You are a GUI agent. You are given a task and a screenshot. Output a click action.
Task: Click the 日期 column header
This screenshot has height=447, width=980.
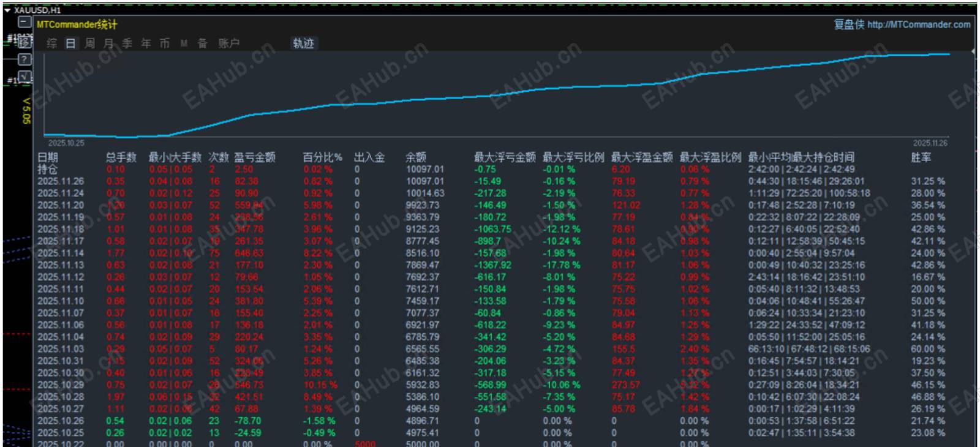(48, 157)
